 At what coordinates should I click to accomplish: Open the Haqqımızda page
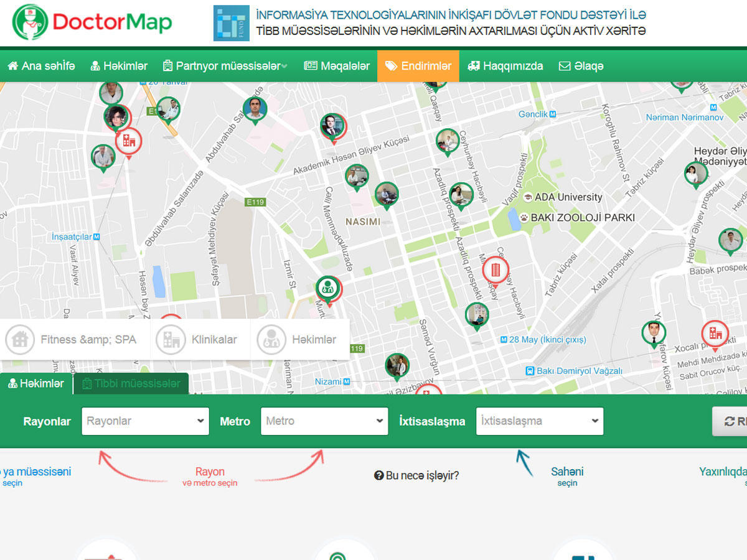coord(505,66)
